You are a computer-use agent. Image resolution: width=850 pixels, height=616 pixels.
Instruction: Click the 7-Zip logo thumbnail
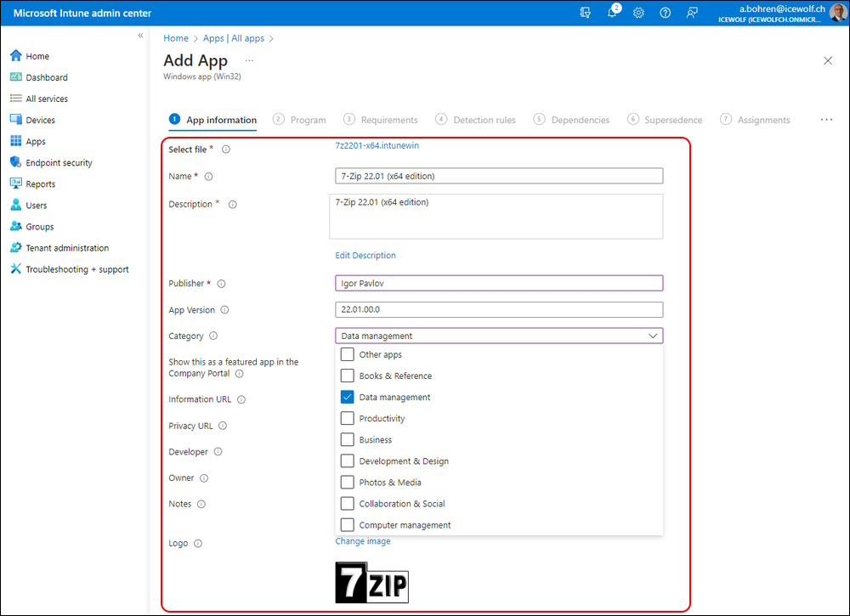372,583
